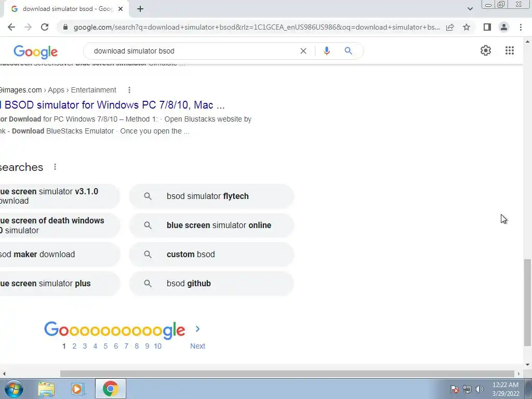Click the scroll-up arrow of page scrollbar

click(527, 42)
